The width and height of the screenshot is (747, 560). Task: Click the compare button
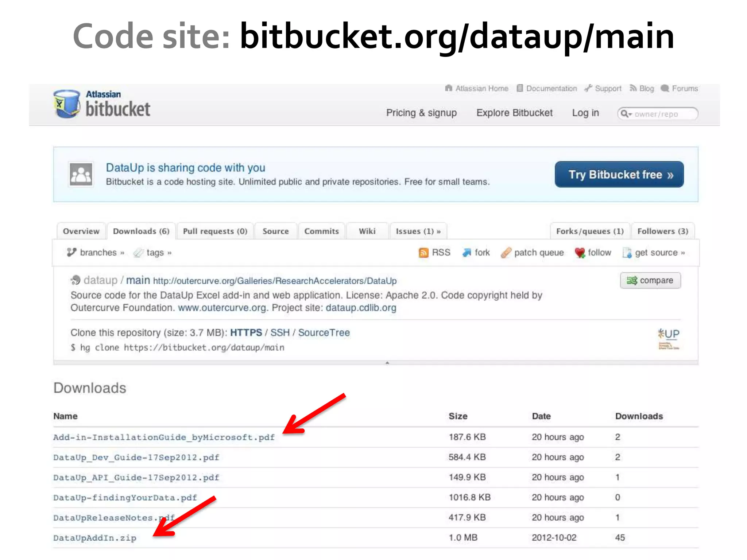(650, 280)
